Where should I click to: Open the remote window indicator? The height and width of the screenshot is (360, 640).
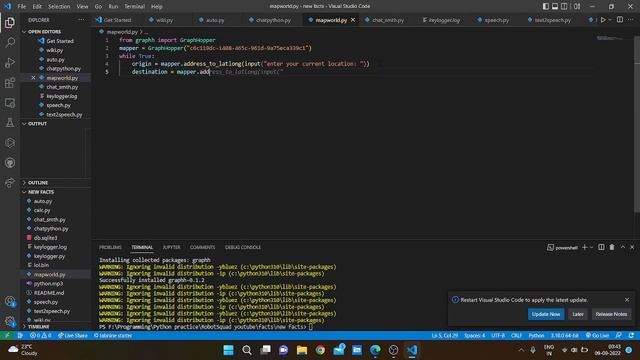(x=7, y=335)
